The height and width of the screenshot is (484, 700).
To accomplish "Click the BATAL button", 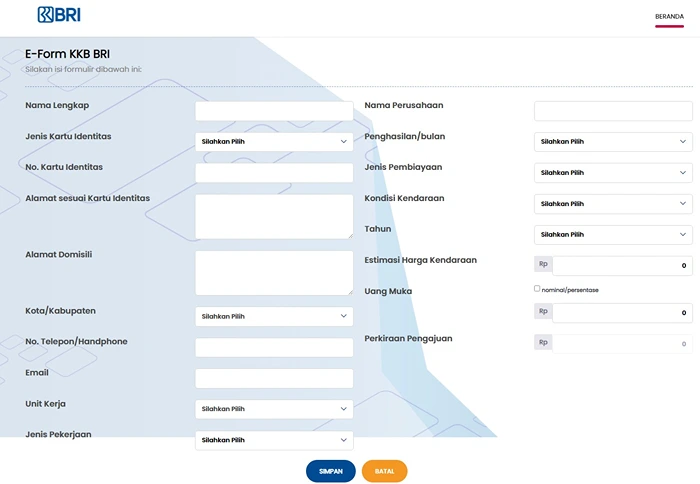I will pyautogui.click(x=384, y=471).
